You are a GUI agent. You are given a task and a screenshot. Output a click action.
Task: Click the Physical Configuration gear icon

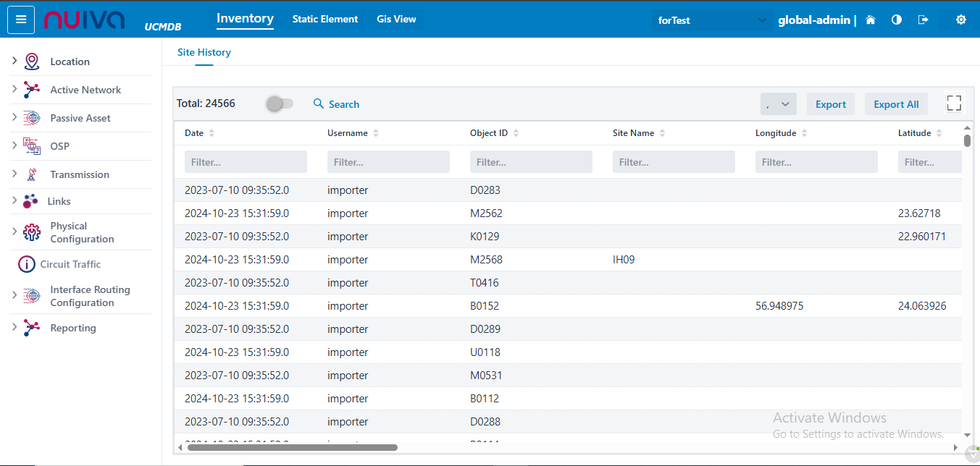pyautogui.click(x=32, y=232)
